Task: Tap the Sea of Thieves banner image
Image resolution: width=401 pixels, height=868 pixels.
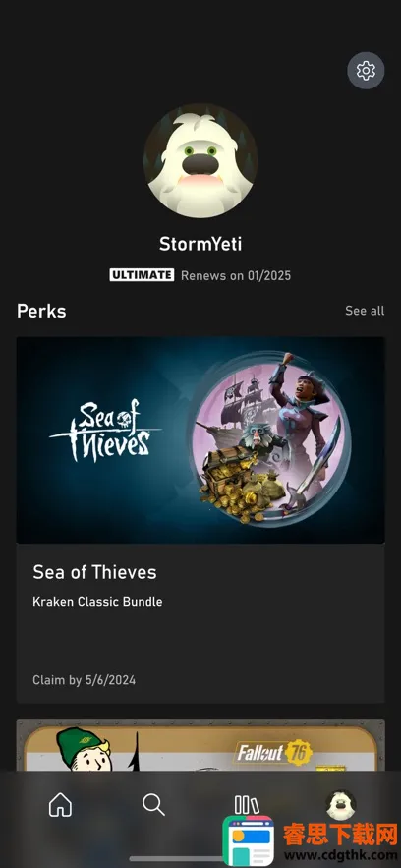Action: 200,440
